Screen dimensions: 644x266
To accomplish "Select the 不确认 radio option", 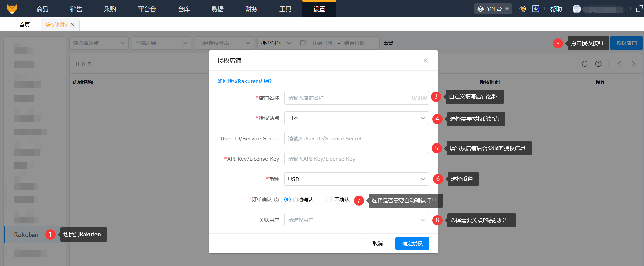I will 329,200.
